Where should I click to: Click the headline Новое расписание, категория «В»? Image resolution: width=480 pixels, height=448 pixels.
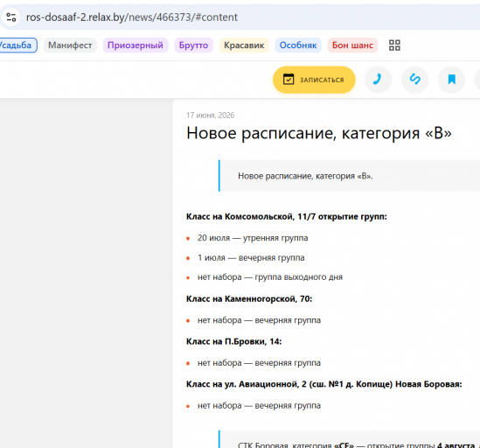[318, 133]
